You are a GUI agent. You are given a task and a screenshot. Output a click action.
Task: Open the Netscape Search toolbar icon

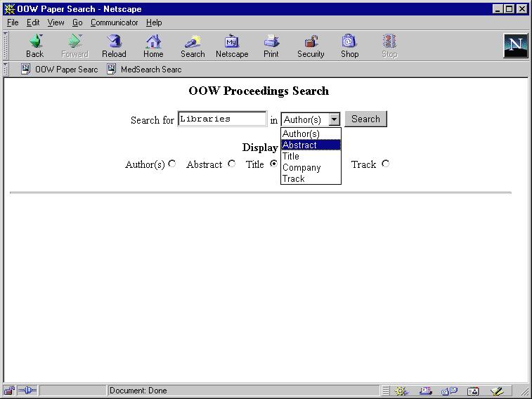[193, 45]
